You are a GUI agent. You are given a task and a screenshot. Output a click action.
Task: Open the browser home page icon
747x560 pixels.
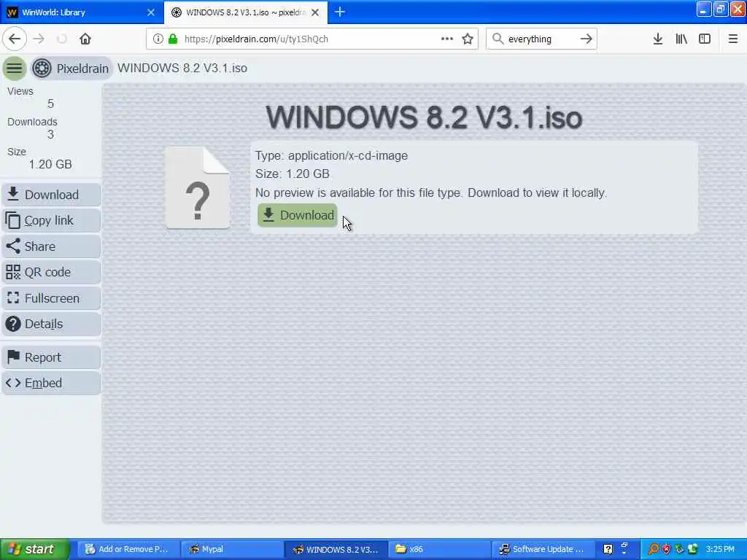click(85, 39)
